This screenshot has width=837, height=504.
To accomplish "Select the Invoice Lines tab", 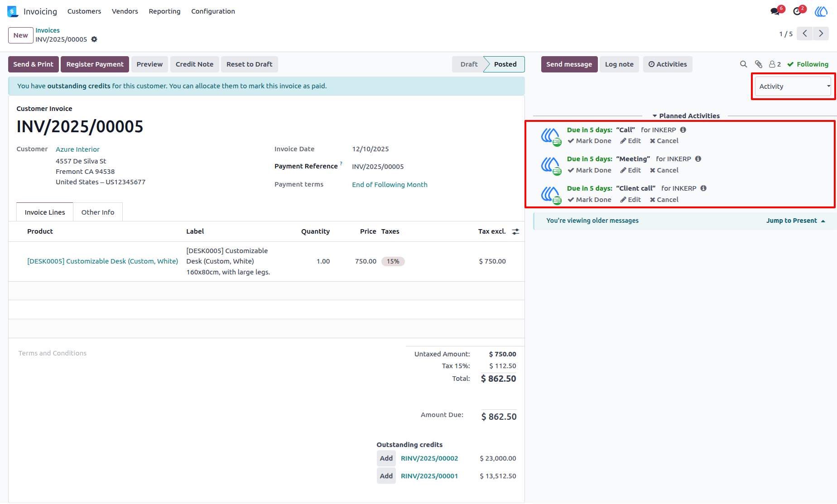I will pos(45,212).
